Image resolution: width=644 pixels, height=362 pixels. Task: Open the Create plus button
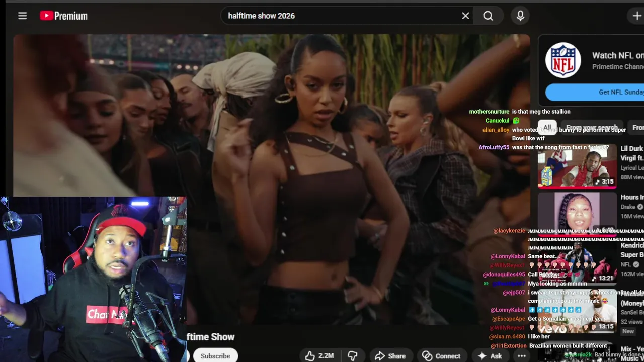tap(636, 16)
